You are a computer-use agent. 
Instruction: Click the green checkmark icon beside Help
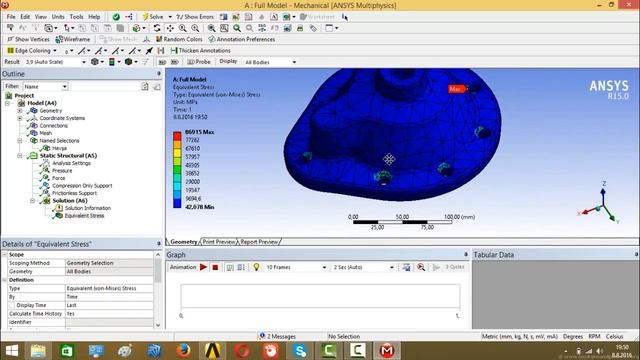point(116,17)
